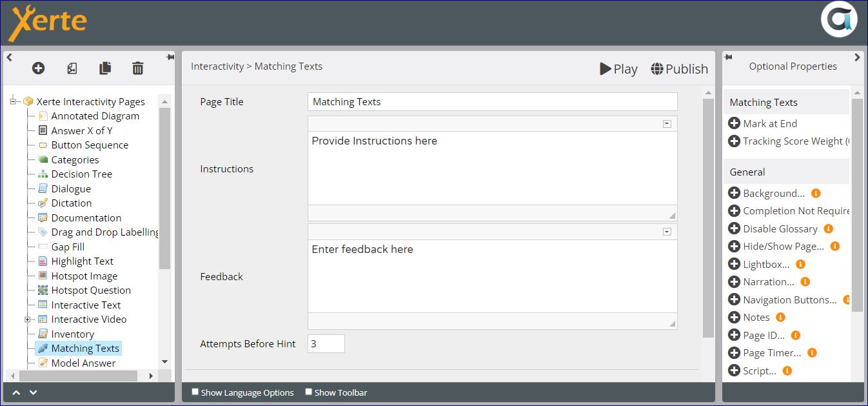Image resolution: width=868 pixels, height=406 pixels.
Task: Click the Attempts Before Hint input field
Action: (x=326, y=344)
